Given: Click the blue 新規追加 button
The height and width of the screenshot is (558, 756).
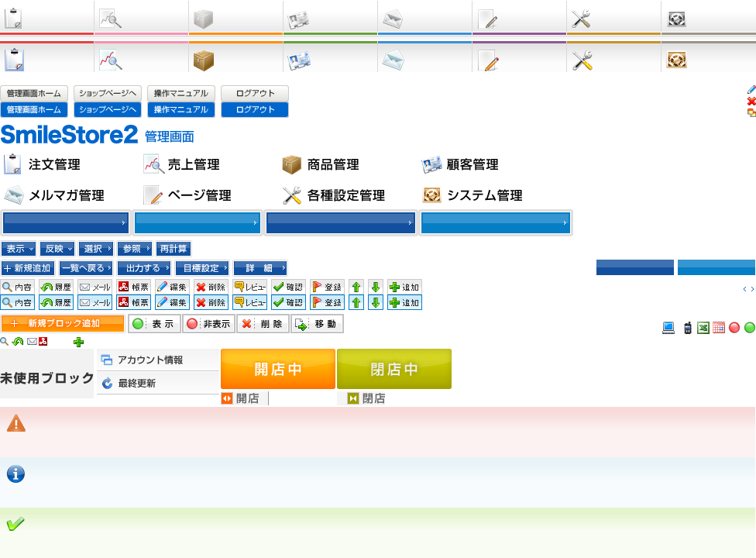Looking at the screenshot, I should point(28,268).
